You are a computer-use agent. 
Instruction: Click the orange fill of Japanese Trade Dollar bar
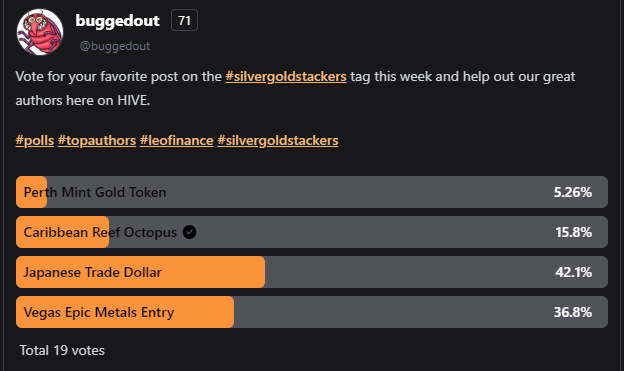point(140,272)
